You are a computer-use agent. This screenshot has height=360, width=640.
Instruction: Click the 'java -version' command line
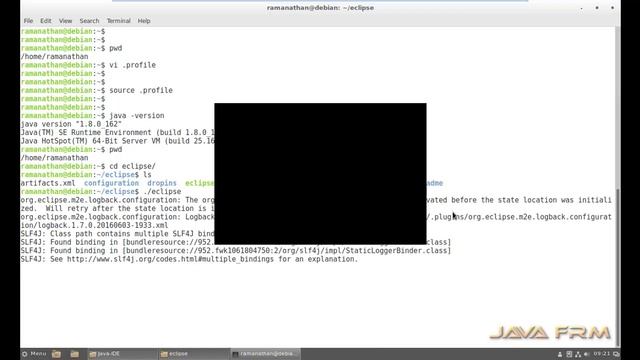[x=93, y=116]
